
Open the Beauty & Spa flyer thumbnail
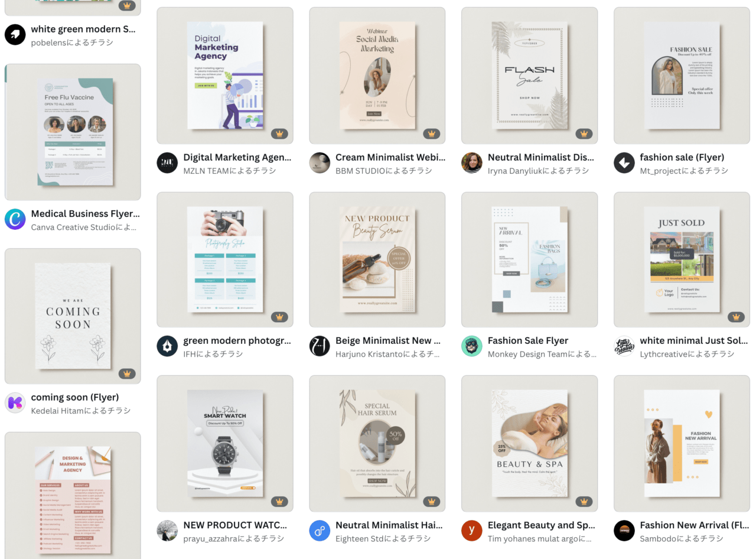point(529,443)
